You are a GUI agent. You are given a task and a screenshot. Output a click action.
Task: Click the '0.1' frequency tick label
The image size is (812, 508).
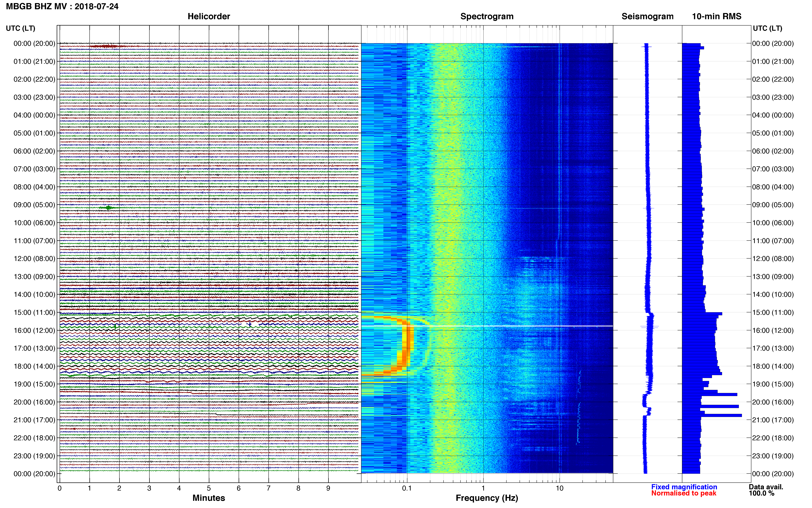point(407,488)
